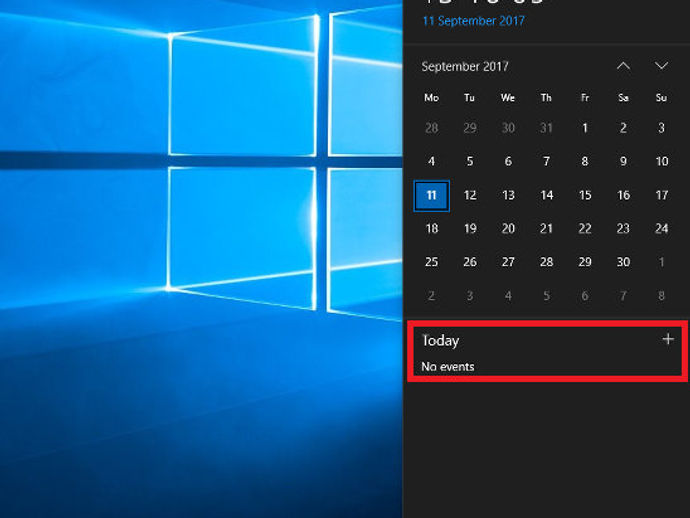The image size is (690, 518).
Task: Select bright day 2 on Saturday column
Action: coord(623,128)
